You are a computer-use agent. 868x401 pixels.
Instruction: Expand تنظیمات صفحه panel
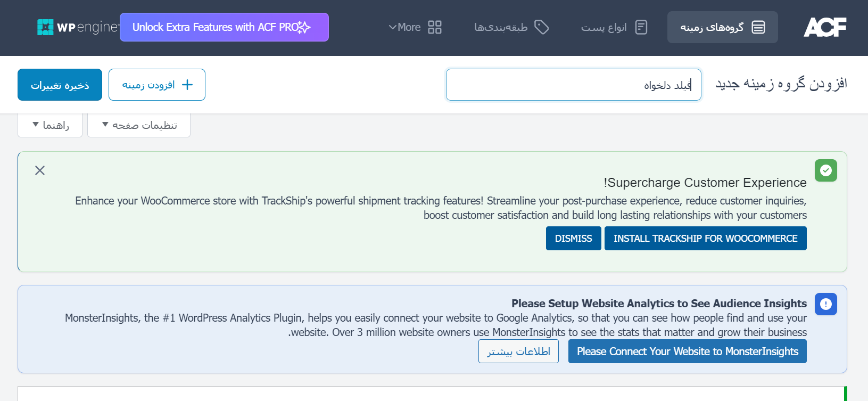click(139, 125)
